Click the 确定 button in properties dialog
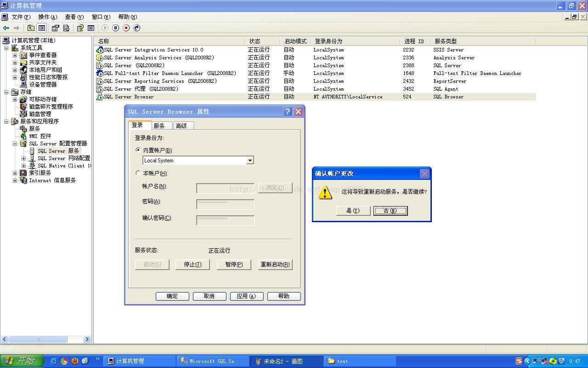 [172, 296]
